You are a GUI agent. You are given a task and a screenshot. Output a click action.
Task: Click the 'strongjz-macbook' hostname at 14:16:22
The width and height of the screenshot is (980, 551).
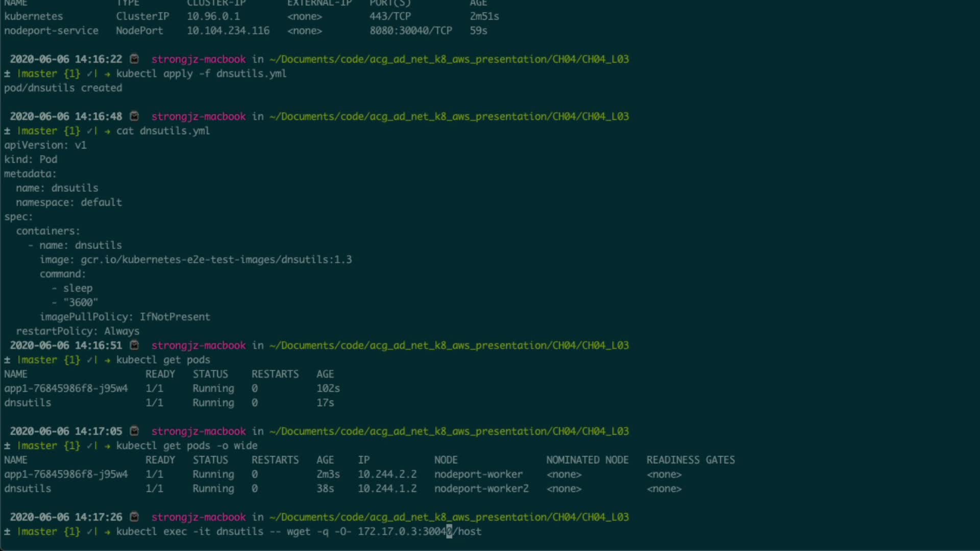click(199, 59)
